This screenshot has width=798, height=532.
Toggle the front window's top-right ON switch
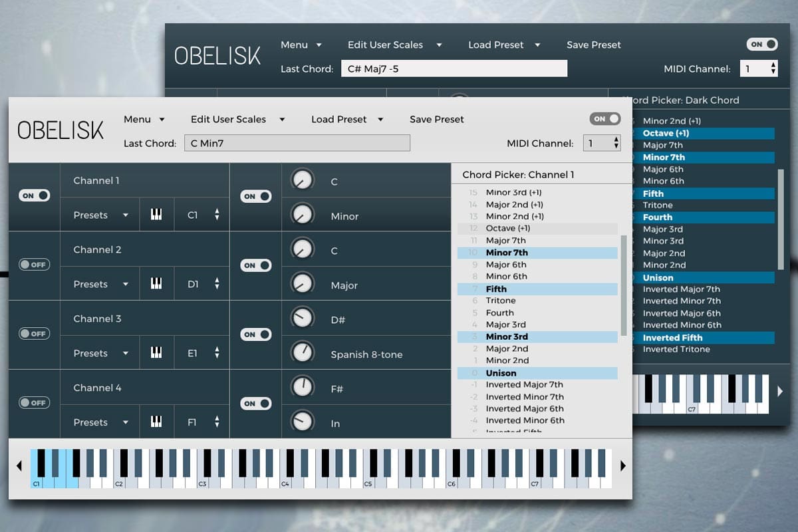pos(605,118)
